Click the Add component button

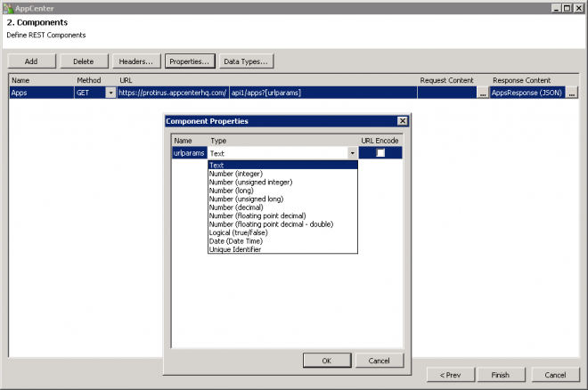coord(31,61)
